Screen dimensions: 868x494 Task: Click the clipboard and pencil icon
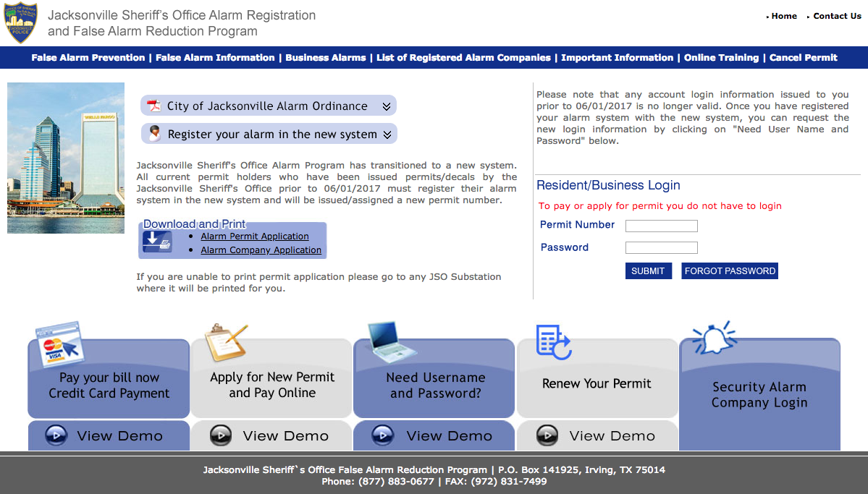(x=226, y=342)
